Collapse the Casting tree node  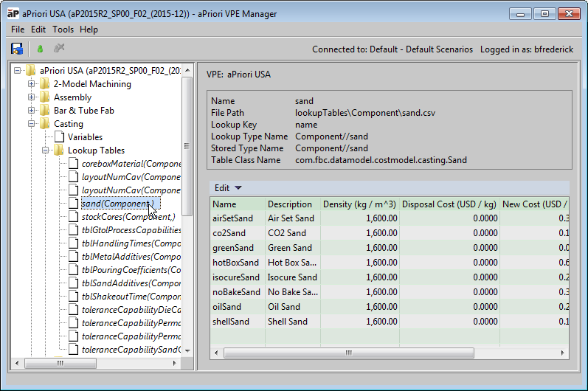click(x=32, y=124)
